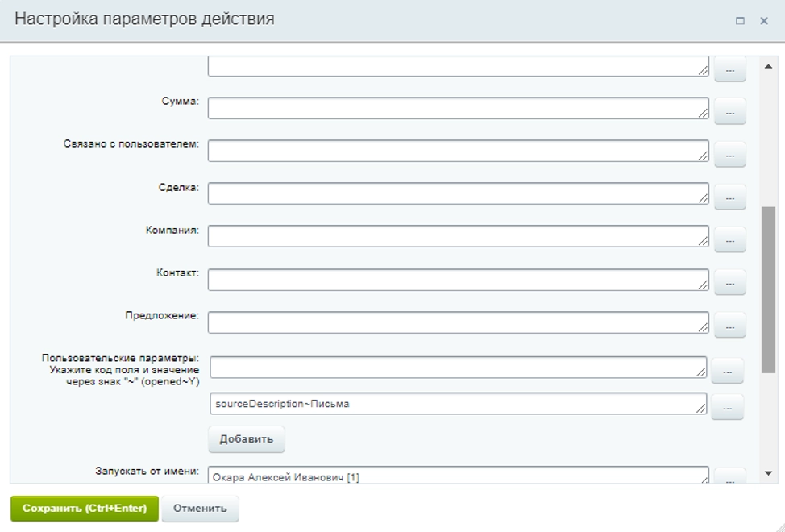785x532 pixels.
Task: Click the "..." button beside Сделка field
Action: pos(729,197)
